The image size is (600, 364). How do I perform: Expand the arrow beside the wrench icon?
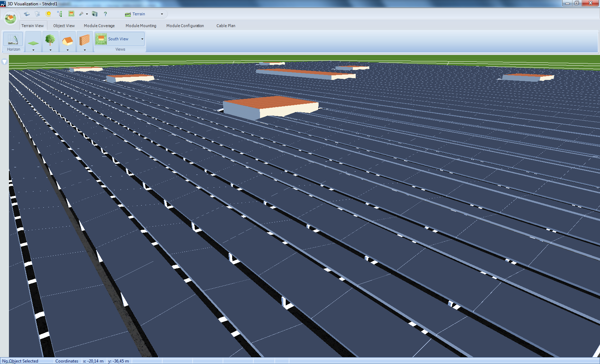87,14
